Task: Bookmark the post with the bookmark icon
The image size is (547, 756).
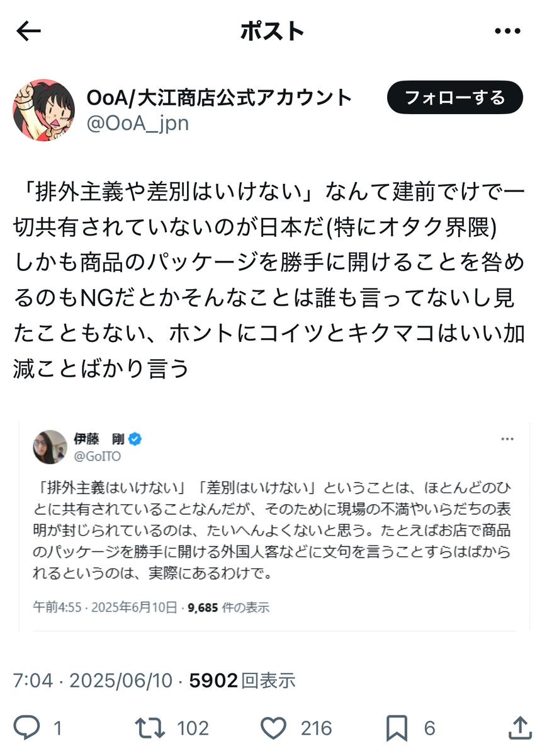Action: point(397,728)
